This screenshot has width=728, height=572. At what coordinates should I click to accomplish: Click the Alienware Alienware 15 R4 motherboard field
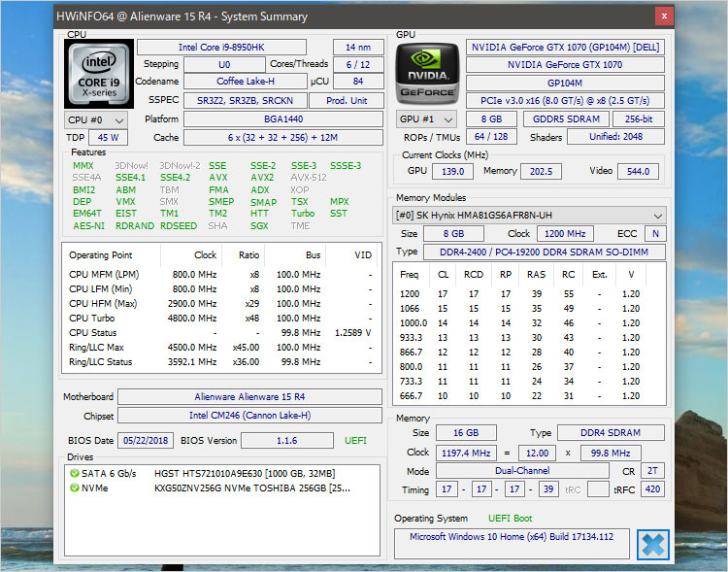pos(249,397)
